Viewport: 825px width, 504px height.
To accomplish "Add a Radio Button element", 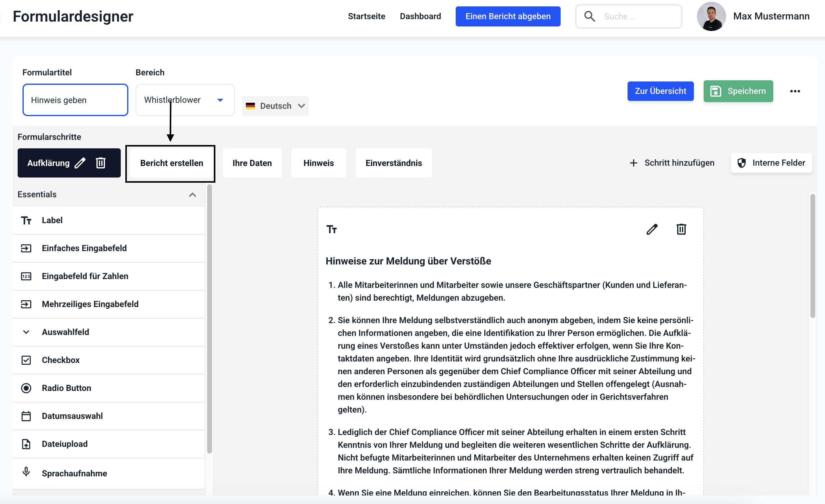I will click(66, 388).
